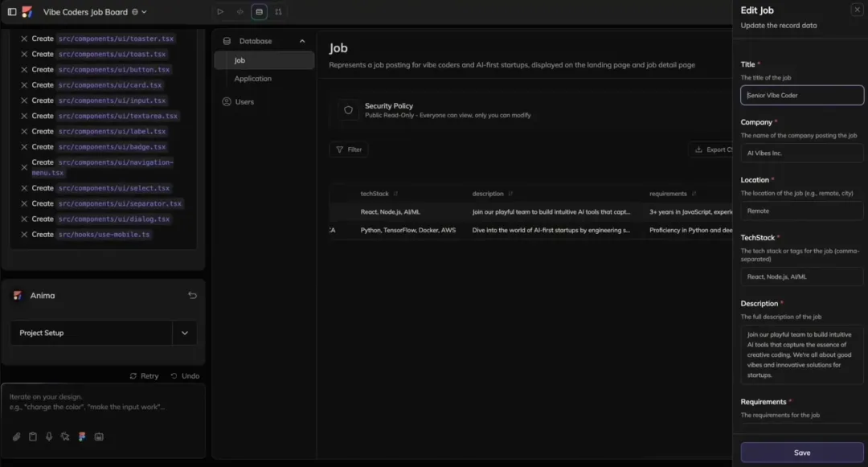Viewport: 868px width, 467px height.
Task: Click the Anima chat logo icon
Action: 18,296
